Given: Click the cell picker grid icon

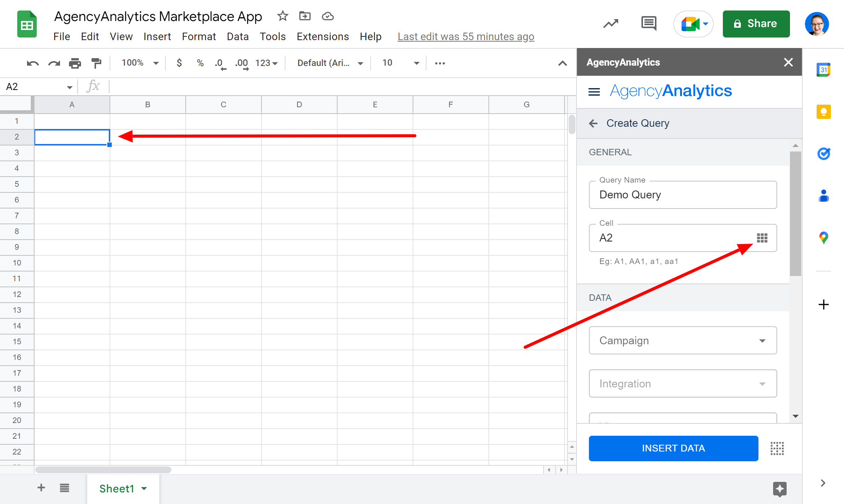Looking at the screenshot, I should pos(762,238).
